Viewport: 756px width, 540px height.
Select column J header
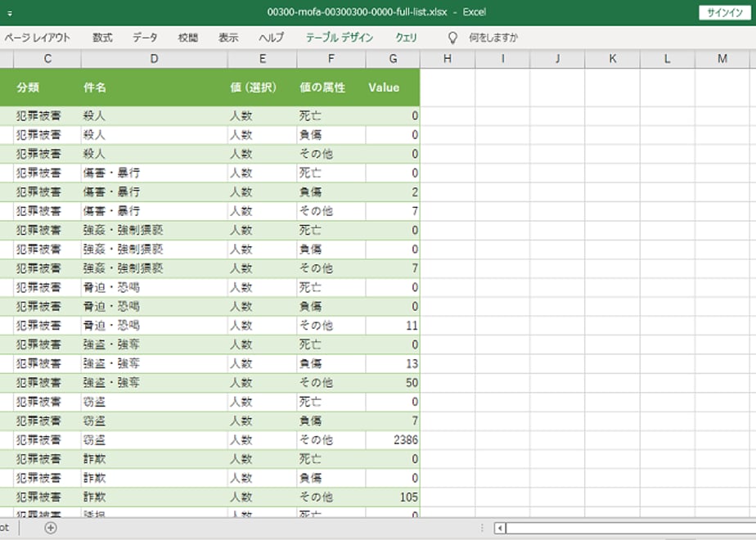point(557,59)
